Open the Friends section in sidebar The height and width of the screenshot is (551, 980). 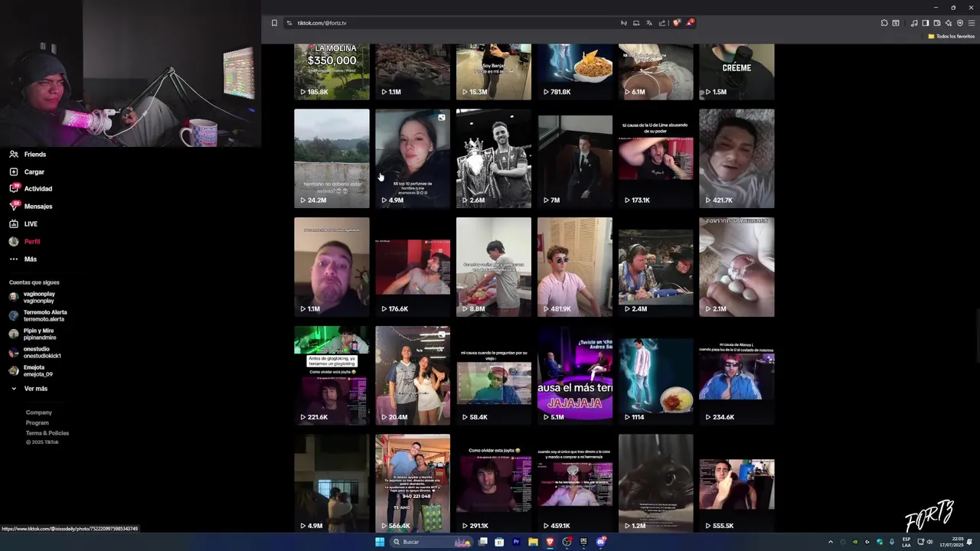click(28, 155)
